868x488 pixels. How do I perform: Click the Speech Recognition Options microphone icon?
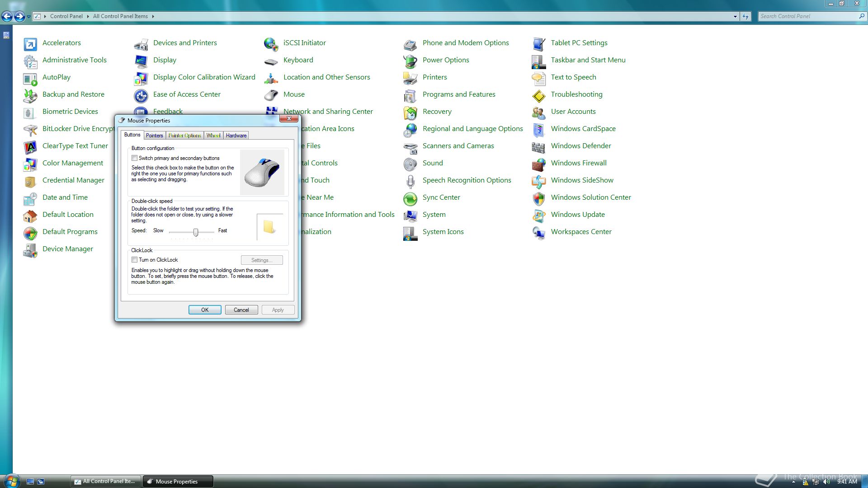[410, 181]
